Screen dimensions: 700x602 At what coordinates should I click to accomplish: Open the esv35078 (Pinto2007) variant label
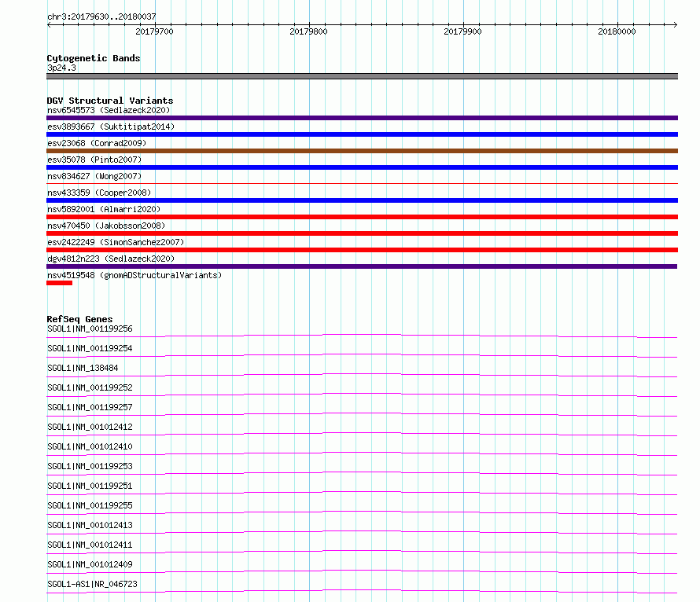pos(94,160)
